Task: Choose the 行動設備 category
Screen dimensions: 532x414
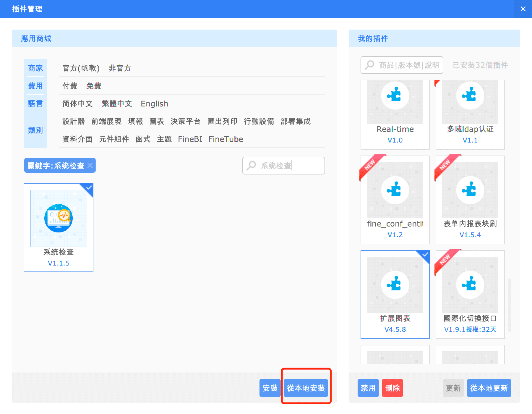Action: [259, 122]
